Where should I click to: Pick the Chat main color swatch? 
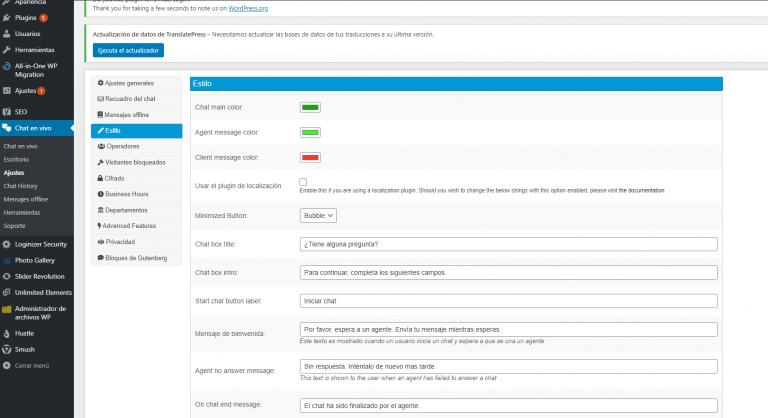310,107
